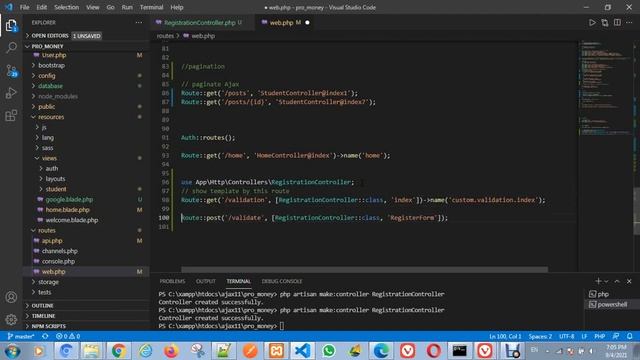Open editor More Actions ellipsis
Image resolution: width=640 pixels, height=360 pixels.
(x=629, y=22)
